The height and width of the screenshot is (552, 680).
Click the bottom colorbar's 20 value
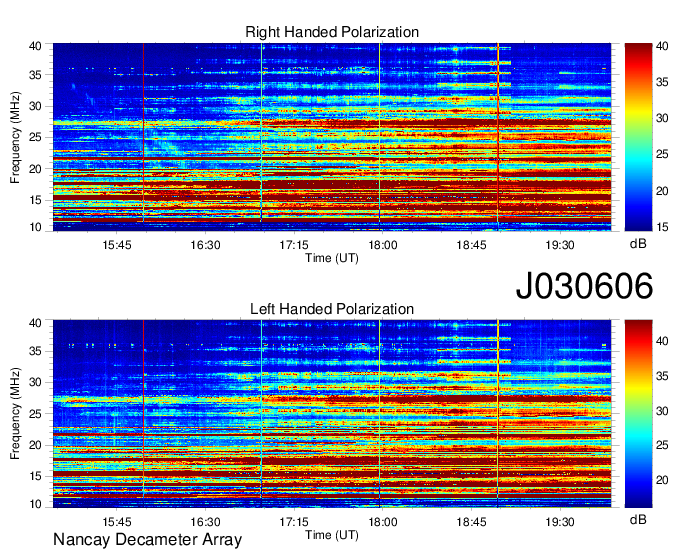pyautogui.click(x=662, y=480)
